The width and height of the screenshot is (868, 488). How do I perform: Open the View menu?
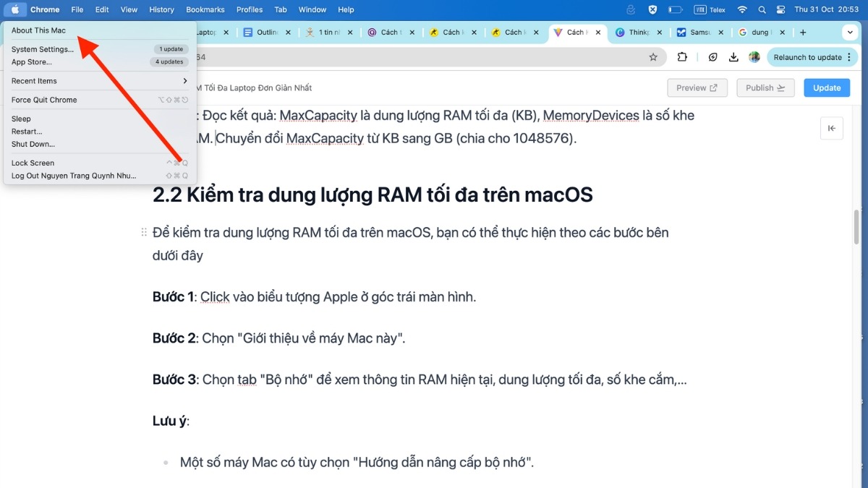click(129, 9)
